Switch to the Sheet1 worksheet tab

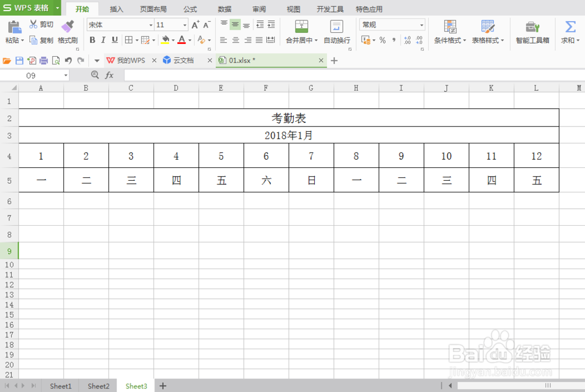pos(60,386)
